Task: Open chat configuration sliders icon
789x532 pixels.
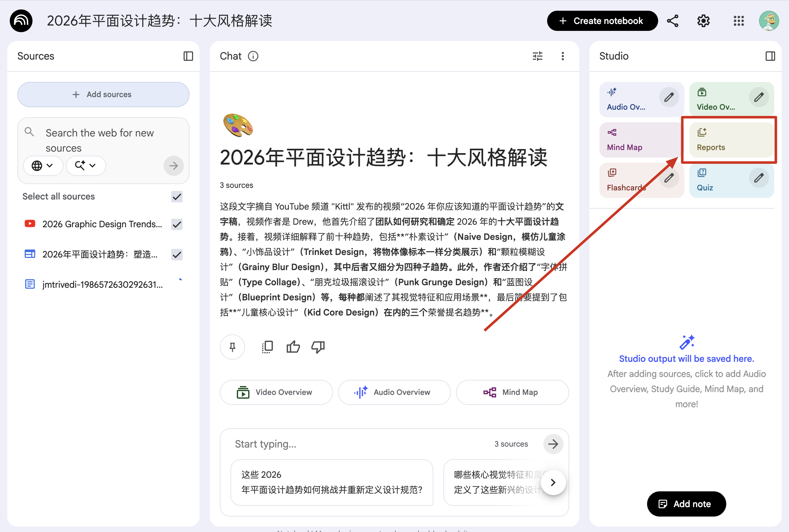Action: click(537, 56)
